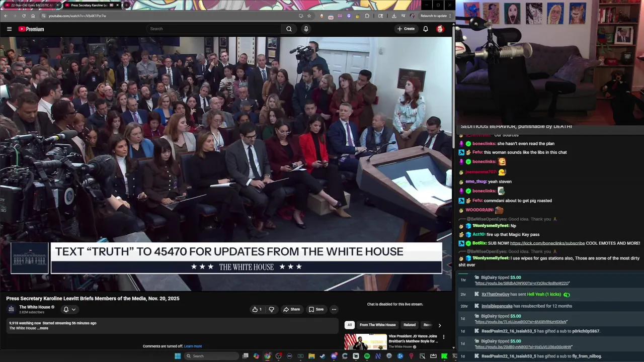
Task: Go back with the browser back arrow
Action: point(6,16)
